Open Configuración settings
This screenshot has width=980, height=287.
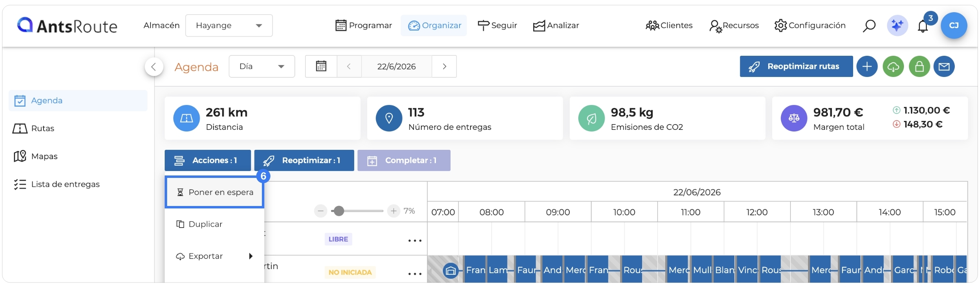(x=810, y=26)
